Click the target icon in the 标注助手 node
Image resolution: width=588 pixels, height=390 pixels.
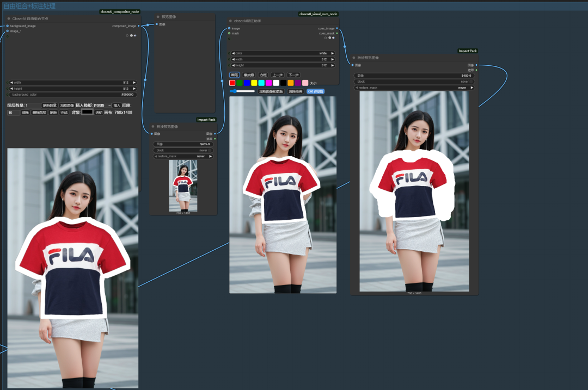[x=329, y=38]
